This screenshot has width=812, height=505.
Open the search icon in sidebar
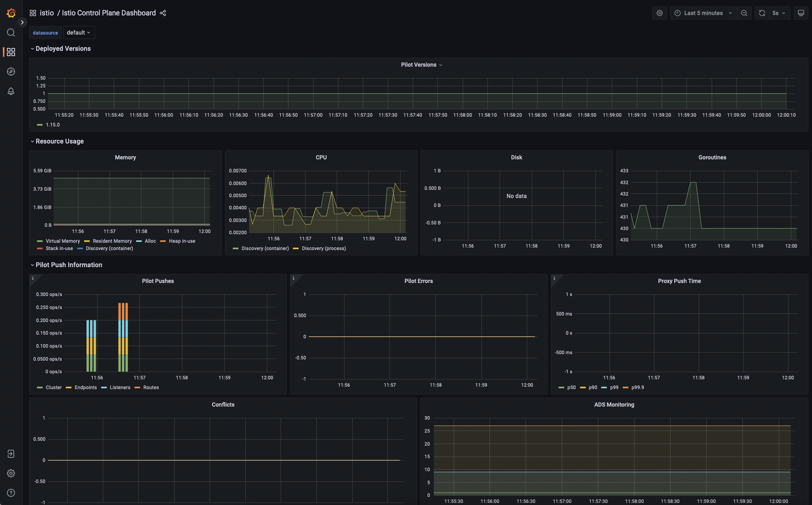click(x=11, y=33)
